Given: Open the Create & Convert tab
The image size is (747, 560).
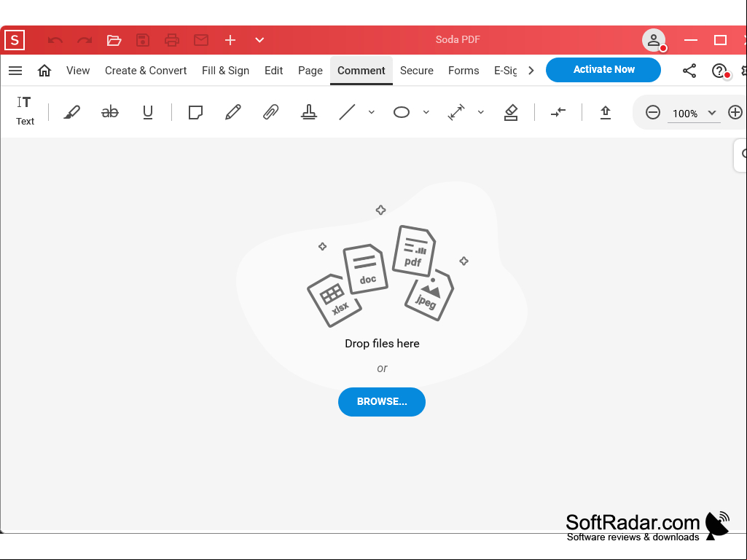Looking at the screenshot, I should (146, 71).
